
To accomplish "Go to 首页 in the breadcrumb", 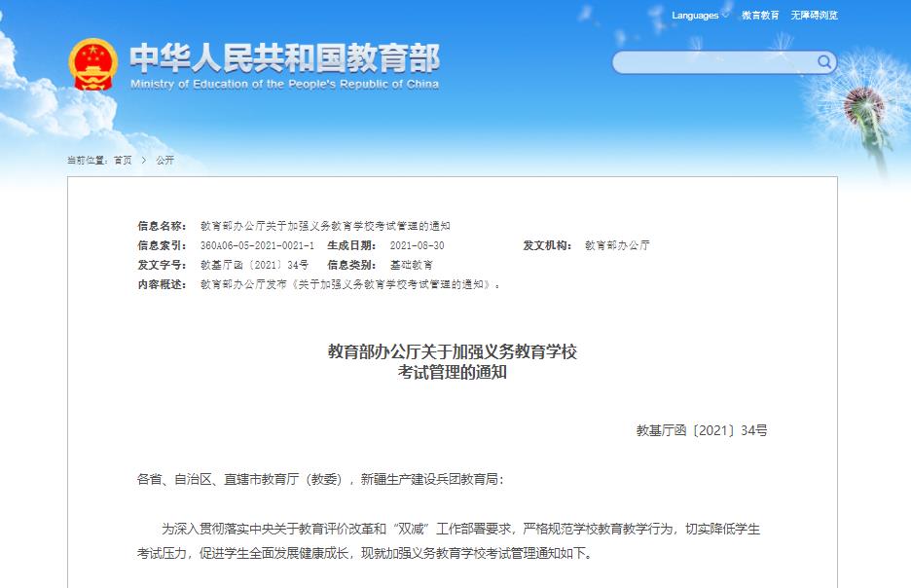I will (122, 160).
